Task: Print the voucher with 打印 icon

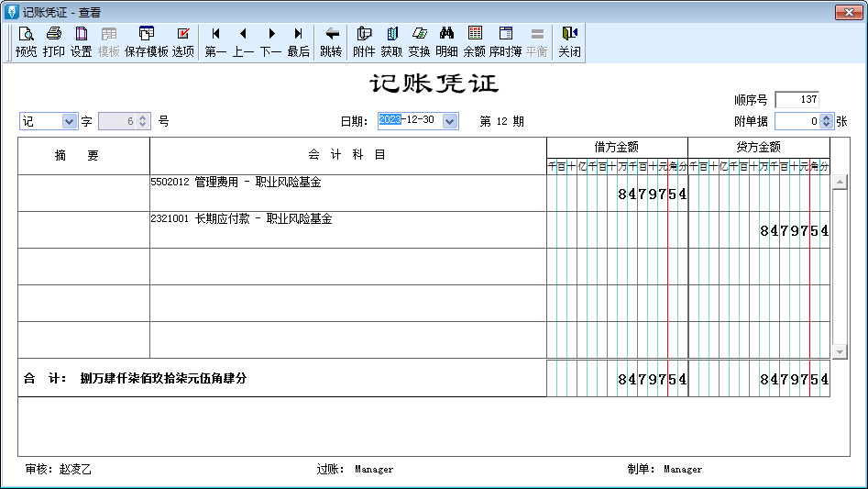Action: pyautogui.click(x=53, y=41)
